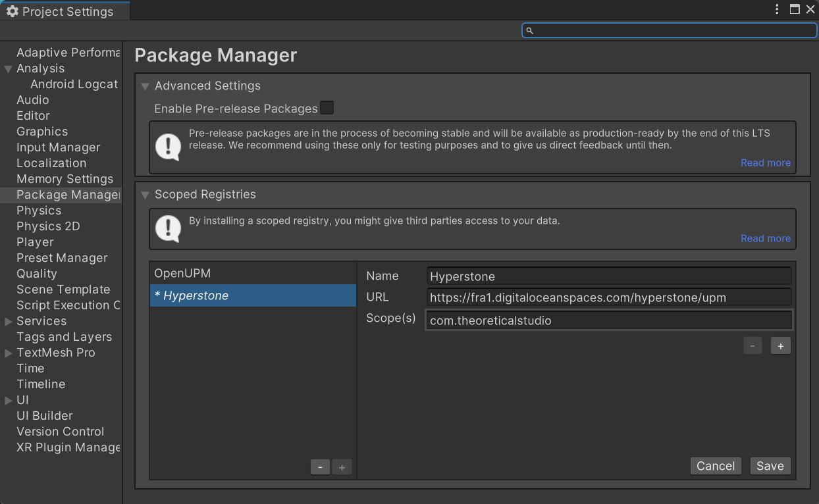Image resolution: width=819 pixels, height=504 pixels.
Task: Click the search magnifier icon
Action: pyautogui.click(x=530, y=30)
